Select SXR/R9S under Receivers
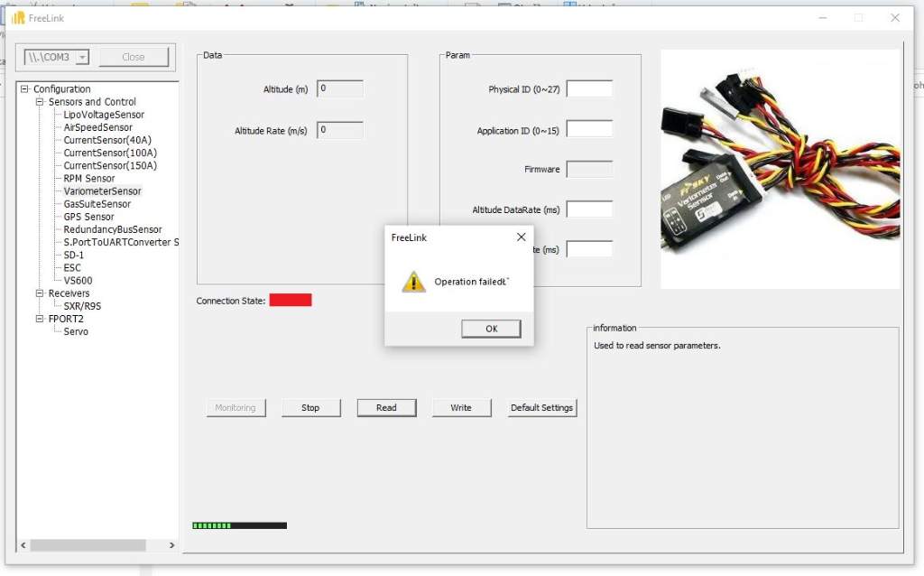Image resolution: width=924 pixels, height=576 pixels. [82, 306]
